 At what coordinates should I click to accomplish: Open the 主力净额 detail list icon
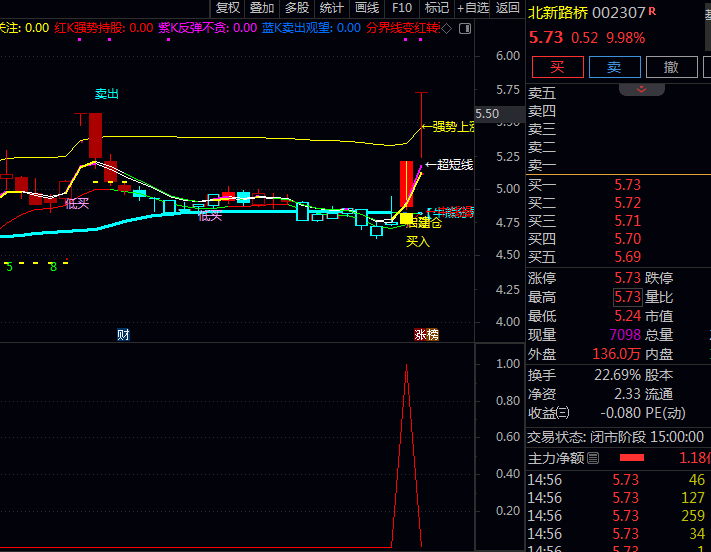(x=593, y=458)
